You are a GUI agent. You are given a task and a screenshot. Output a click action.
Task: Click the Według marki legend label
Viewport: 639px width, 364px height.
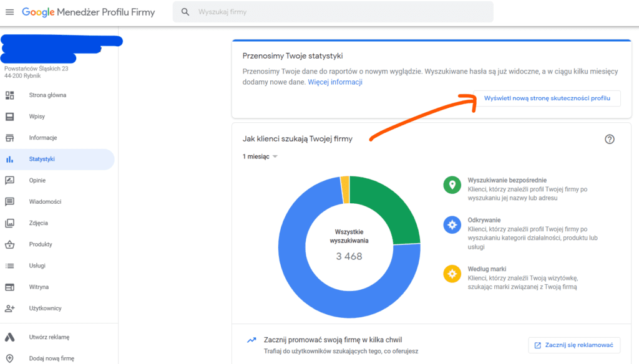click(x=487, y=269)
